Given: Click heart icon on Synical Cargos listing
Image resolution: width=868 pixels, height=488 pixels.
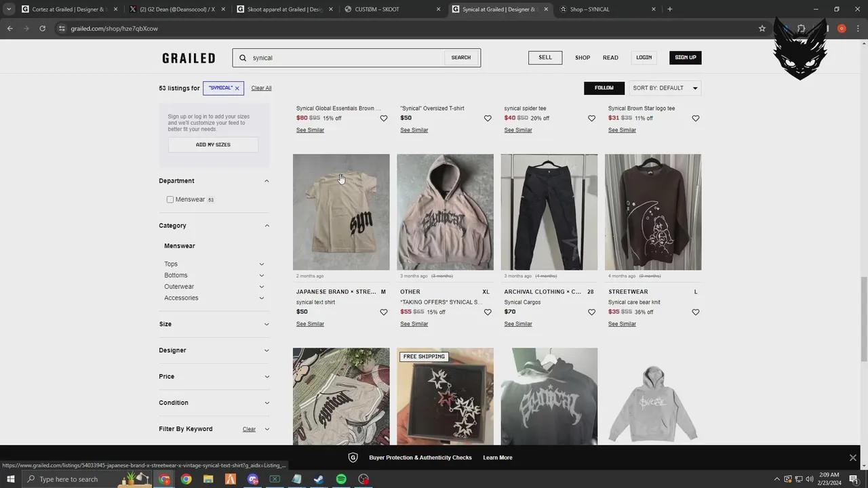Looking at the screenshot, I should point(591,312).
